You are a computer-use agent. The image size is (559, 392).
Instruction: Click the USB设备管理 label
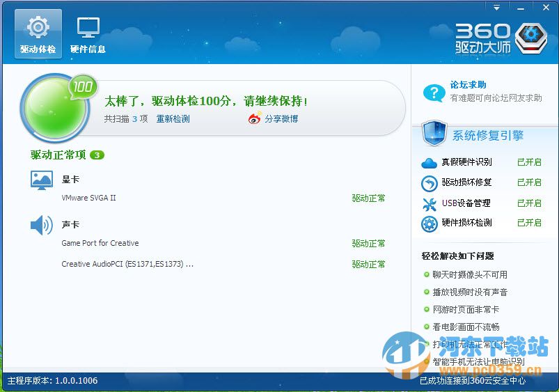click(466, 203)
